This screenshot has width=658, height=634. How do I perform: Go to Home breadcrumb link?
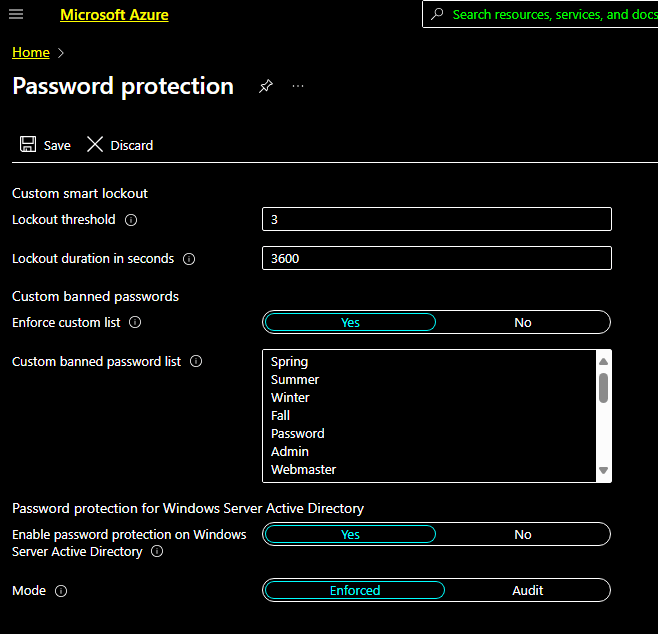coord(30,52)
